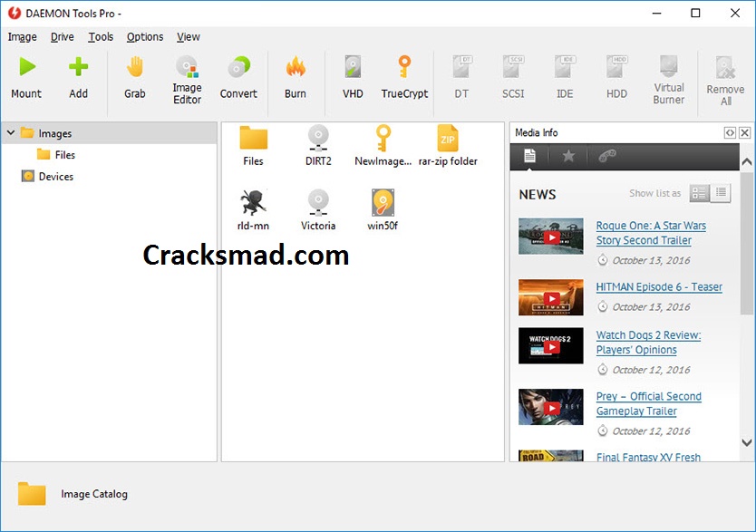Open the Image Editor tool
The image size is (756, 532).
187,66
